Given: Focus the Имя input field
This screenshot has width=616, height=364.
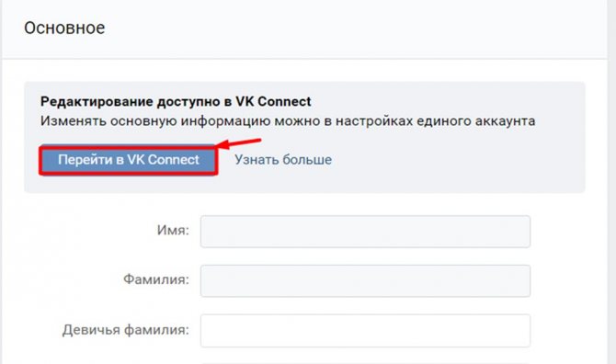Looking at the screenshot, I should [365, 232].
